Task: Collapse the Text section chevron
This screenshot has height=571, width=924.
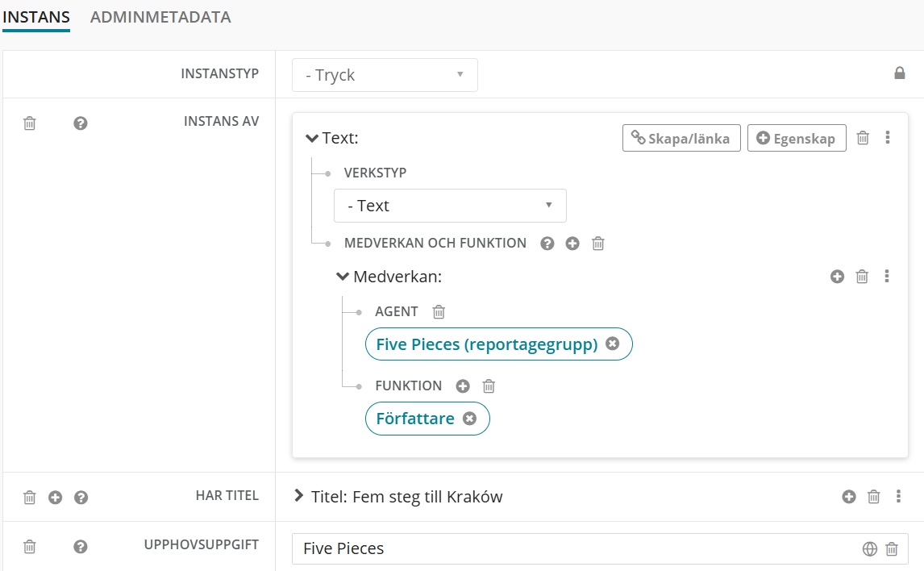Action: (312, 138)
